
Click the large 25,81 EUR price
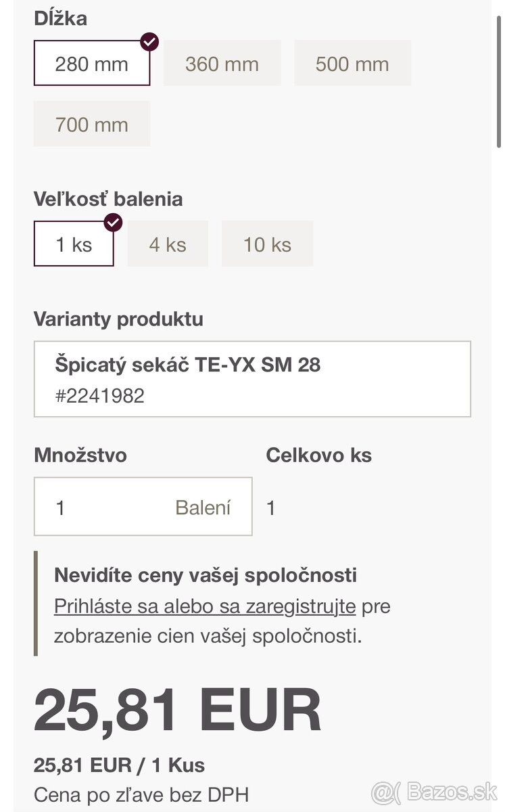[x=178, y=710]
